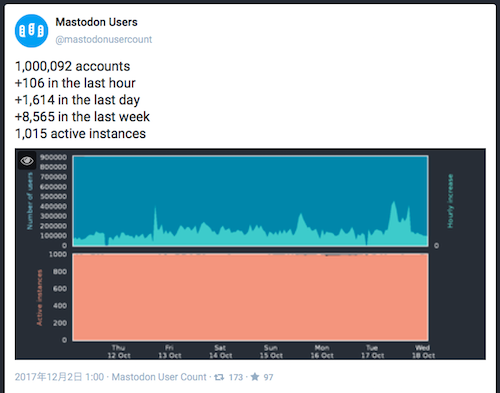Open the attached user count chart image

click(x=250, y=254)
